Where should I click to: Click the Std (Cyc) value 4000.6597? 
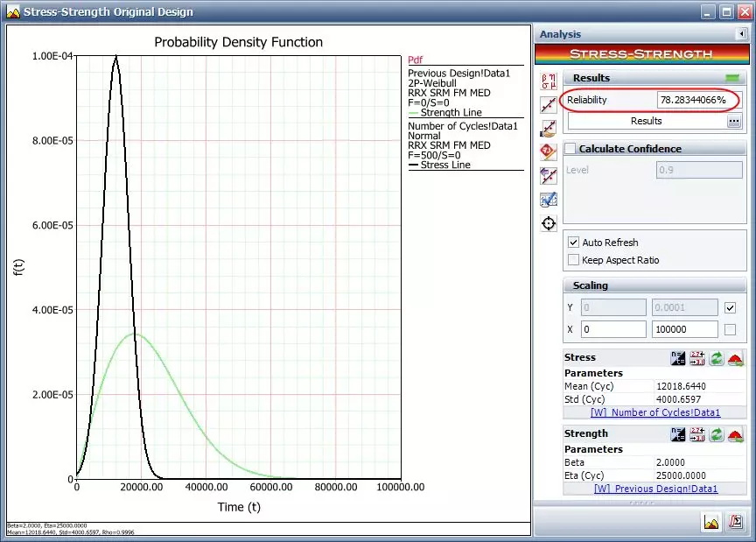pos(678,399)
